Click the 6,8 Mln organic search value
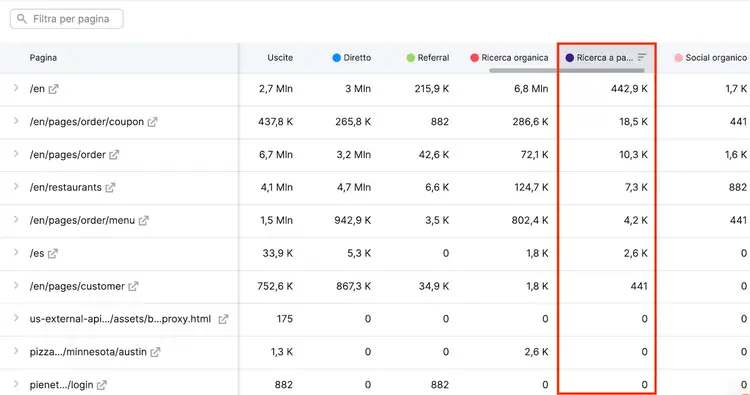The width and height of the screenshot is (750, 395). tap(531, 89)
